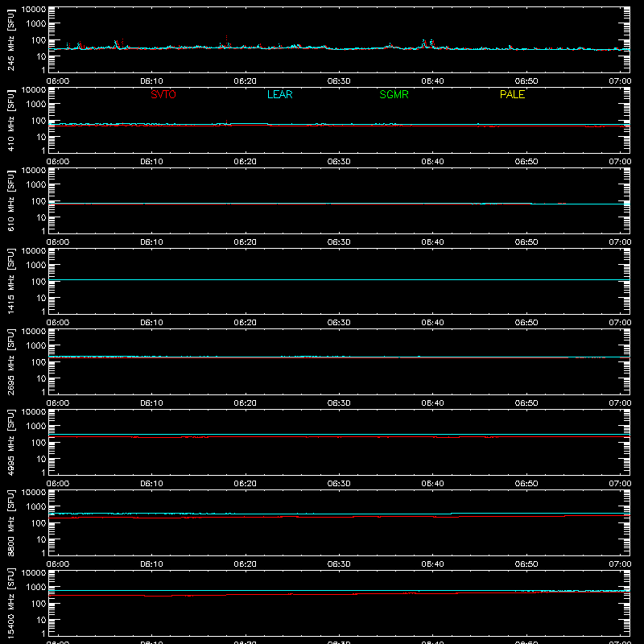
Task: Click 06:40 time label under 610 MHz plot
Action: coord(432,242)
